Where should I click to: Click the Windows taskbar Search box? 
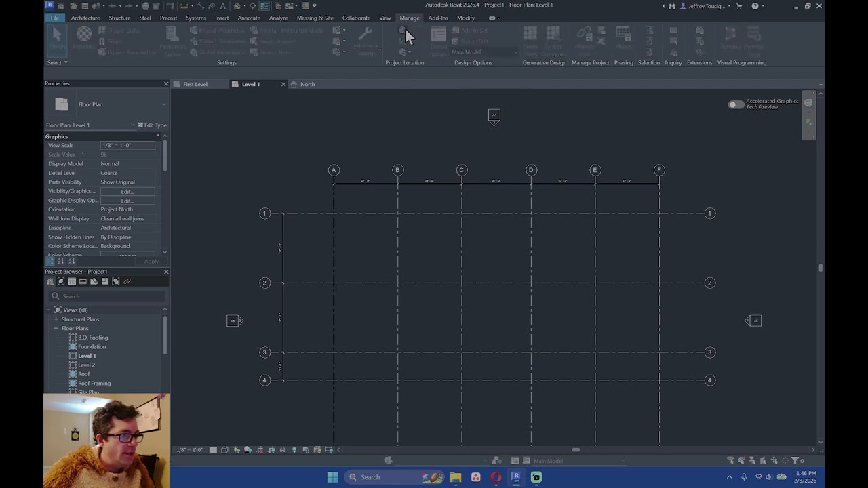coord(395,477)
